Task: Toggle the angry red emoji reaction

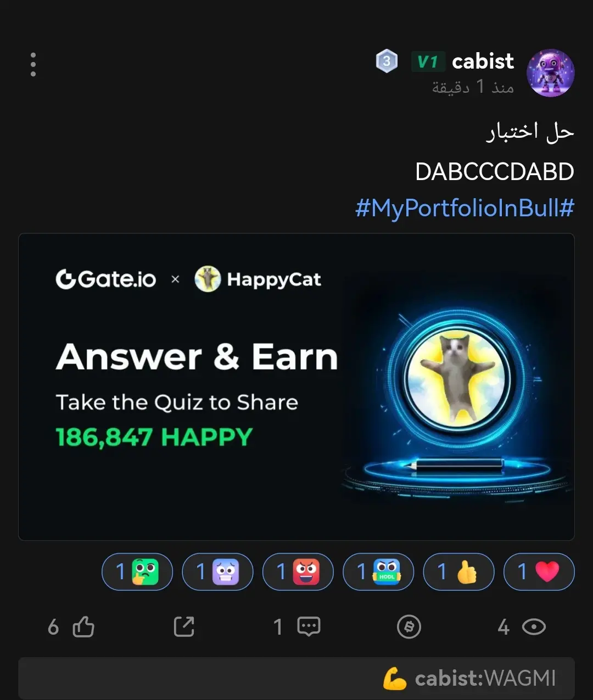Action: (x=298, y=572)
